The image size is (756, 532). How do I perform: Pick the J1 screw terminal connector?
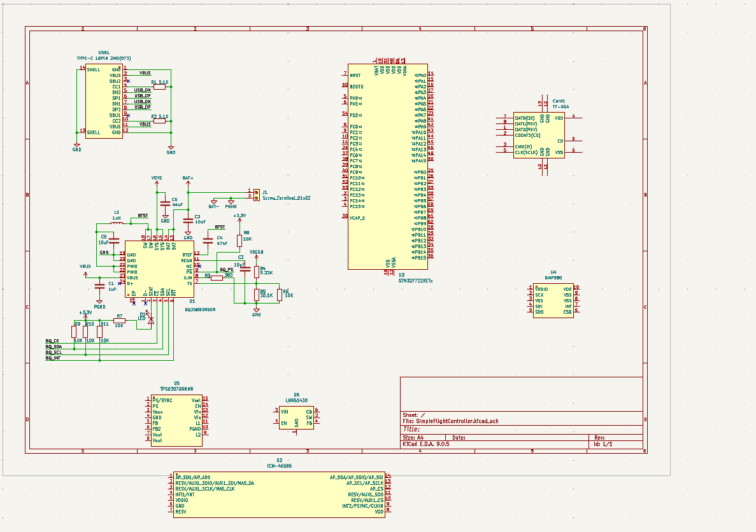[x=257, y=194]
